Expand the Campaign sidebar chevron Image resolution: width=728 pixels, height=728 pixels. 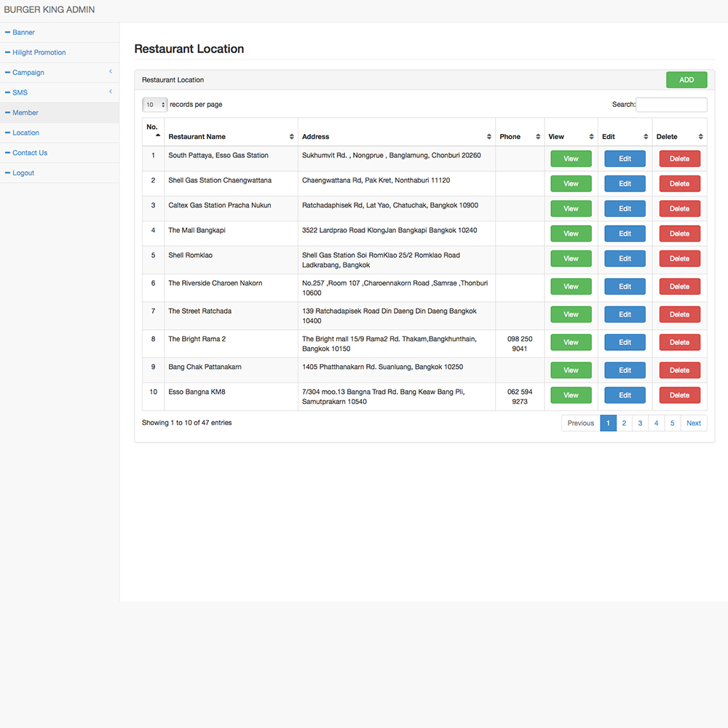pos(111,71)
